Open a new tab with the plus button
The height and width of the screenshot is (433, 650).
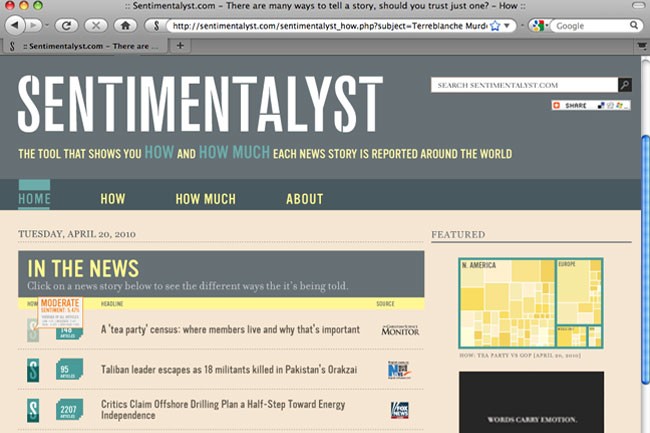(x=180, y=46)
